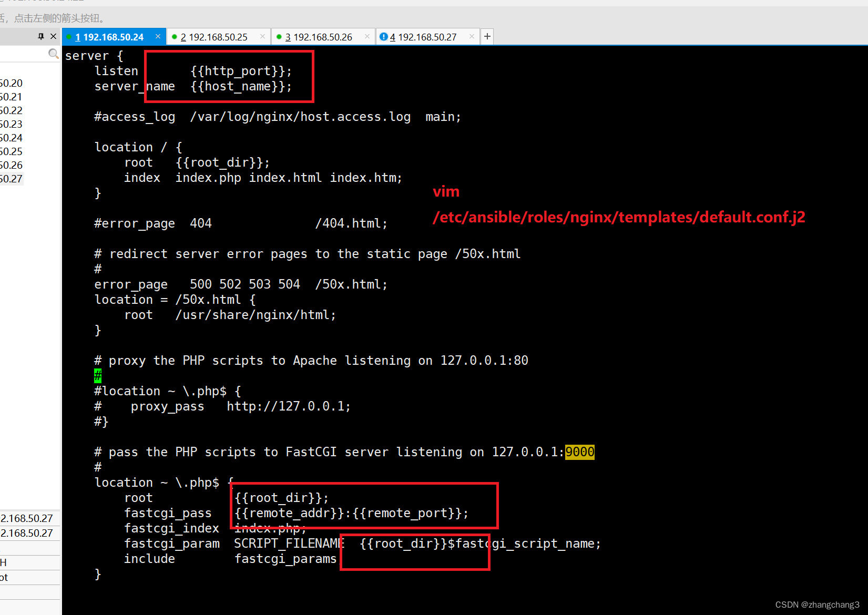Click the green status dot on tab 2
Screen dimensions: 868x615
[175, 37]
